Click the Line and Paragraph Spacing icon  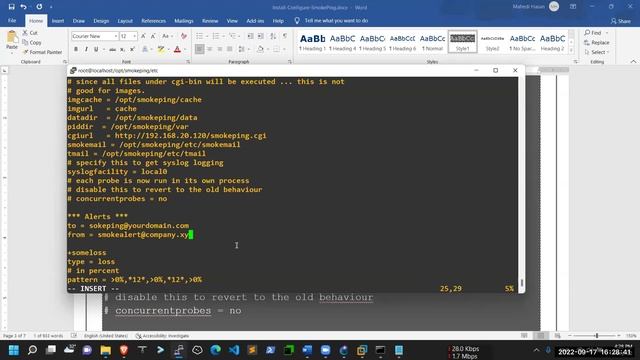coord(242,49)
